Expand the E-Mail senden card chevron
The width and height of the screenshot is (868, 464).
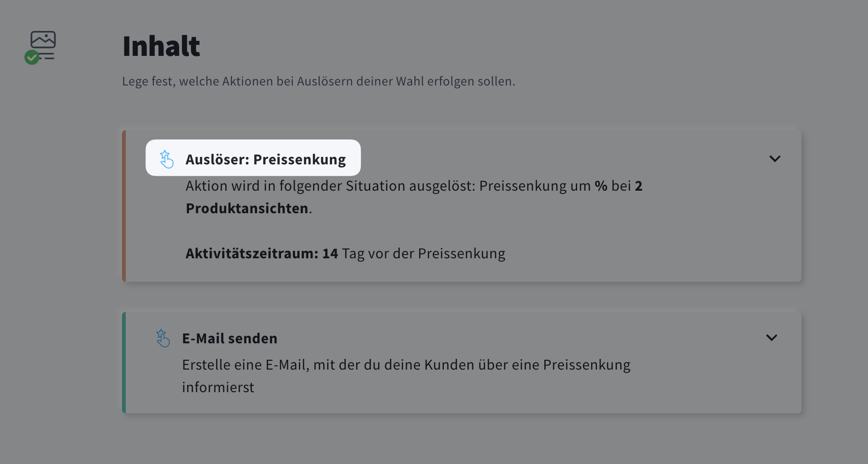[771, 338]
